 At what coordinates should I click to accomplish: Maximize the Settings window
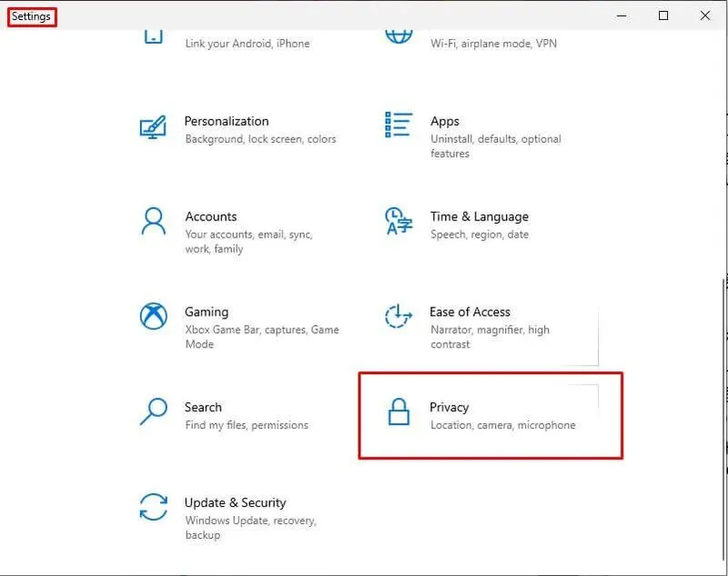pyautogui.click(x=663, y=15)
